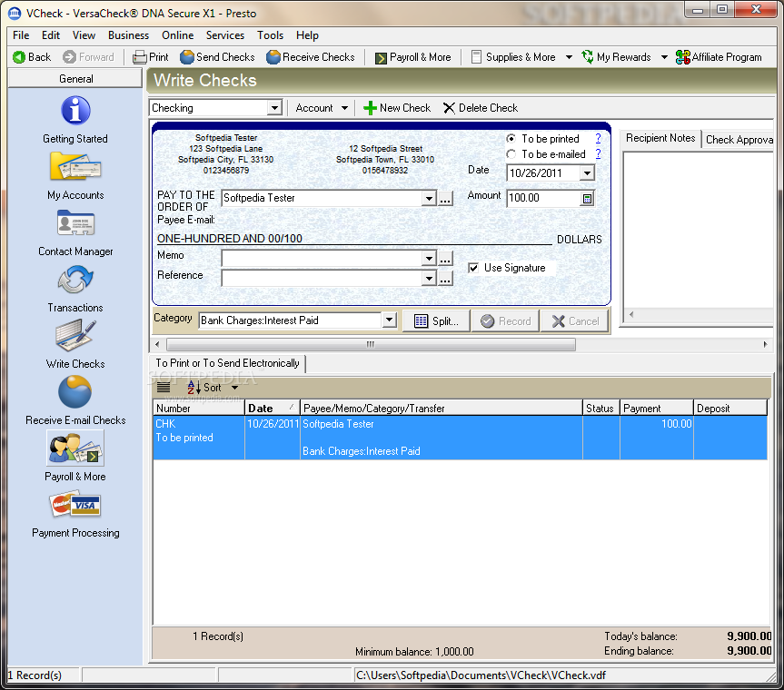Viewport: 784px width, 690px height.
Task: Click Supplies & More toolbar icon
Action: click(x=477, y=57)
